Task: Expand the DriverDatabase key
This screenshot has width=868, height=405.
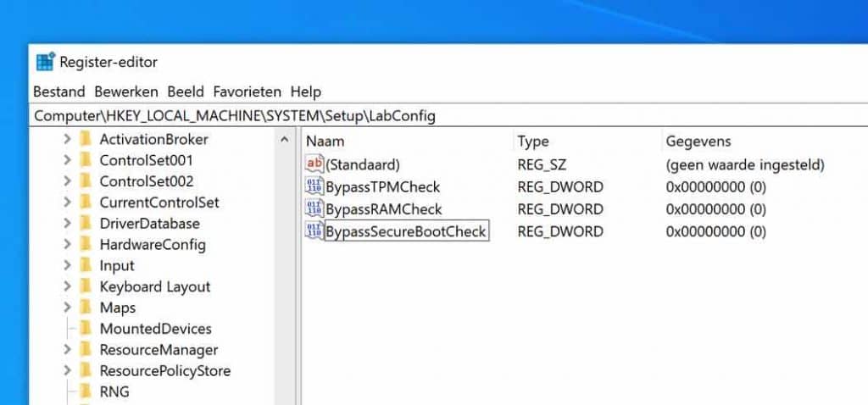Action: [68, 224]
